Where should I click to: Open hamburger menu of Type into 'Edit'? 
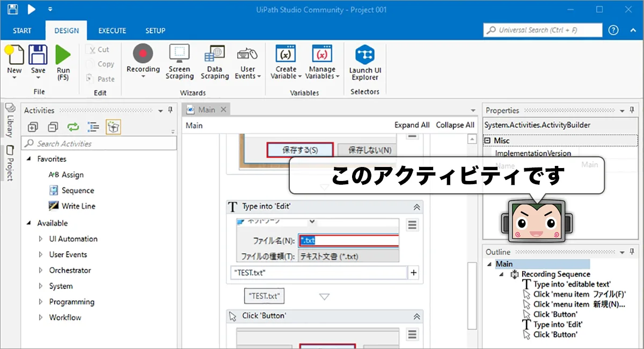[x=412, y=225]
